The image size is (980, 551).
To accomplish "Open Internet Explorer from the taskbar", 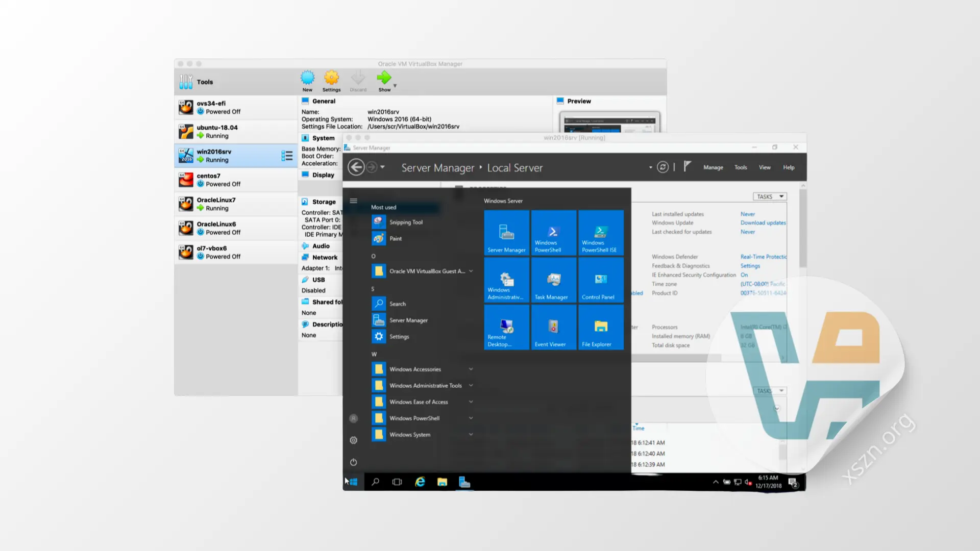I will [420, 482].
